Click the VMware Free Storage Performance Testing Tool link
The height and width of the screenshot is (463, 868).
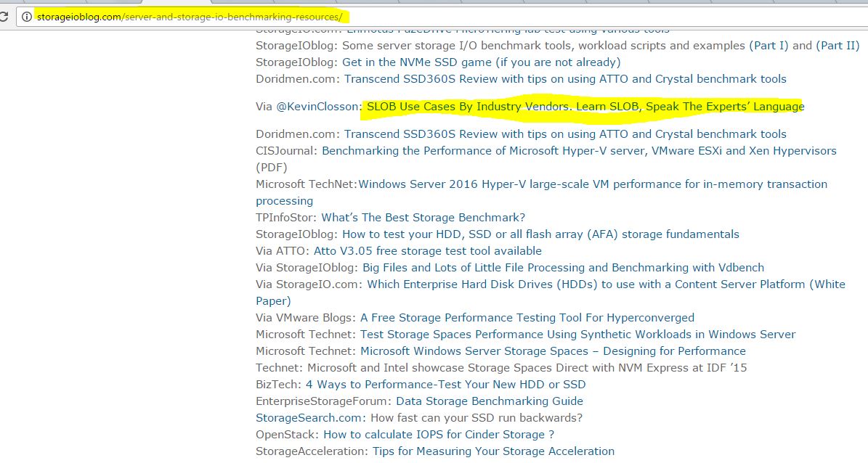click(x=527, y=317)
